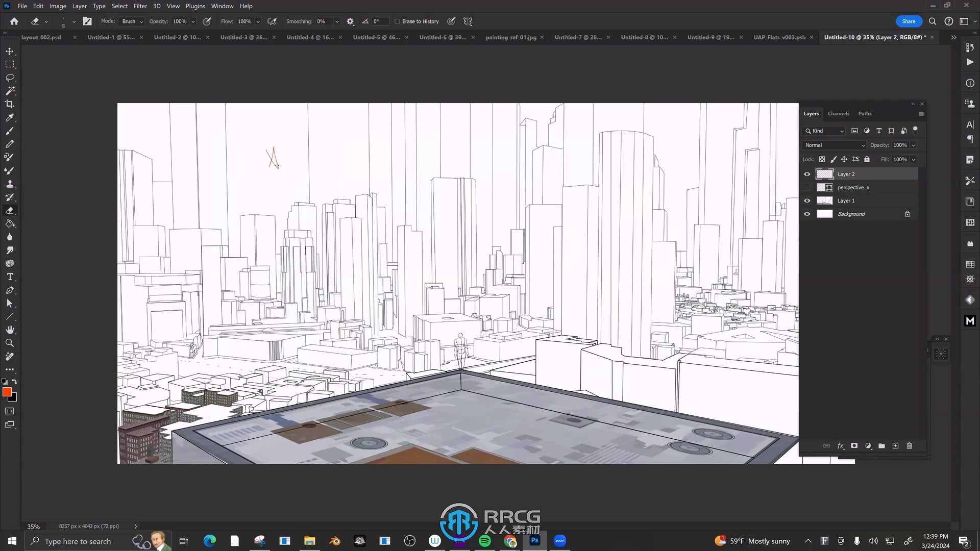Create a new layer icon

(x=895, y=446)
